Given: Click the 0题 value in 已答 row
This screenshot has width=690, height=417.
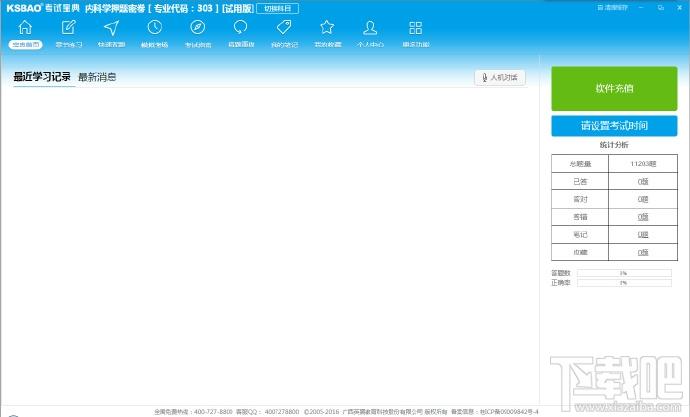Looking at the screenshot, I should [643, 181].
